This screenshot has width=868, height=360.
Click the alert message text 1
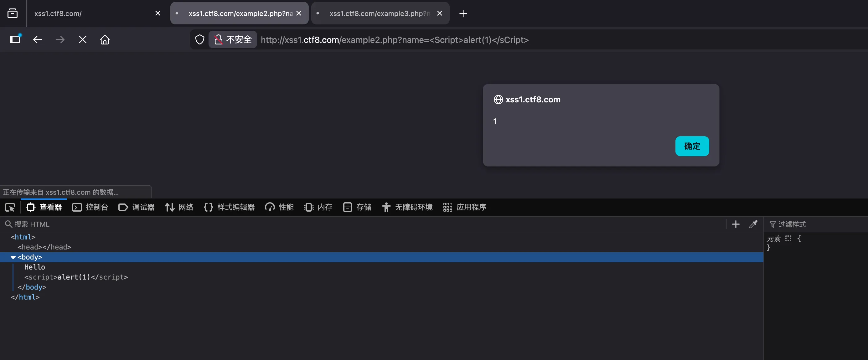[495, 121]
